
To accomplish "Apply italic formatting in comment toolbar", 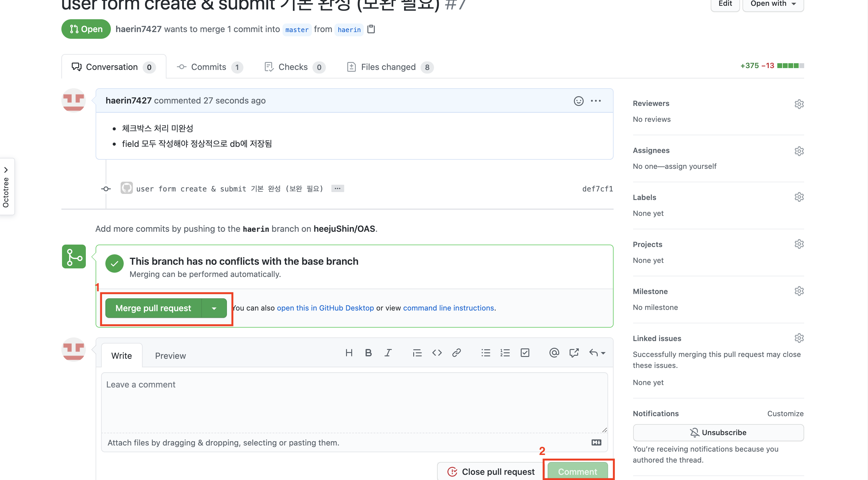I will pyautogui.click(x=388, y=353).
